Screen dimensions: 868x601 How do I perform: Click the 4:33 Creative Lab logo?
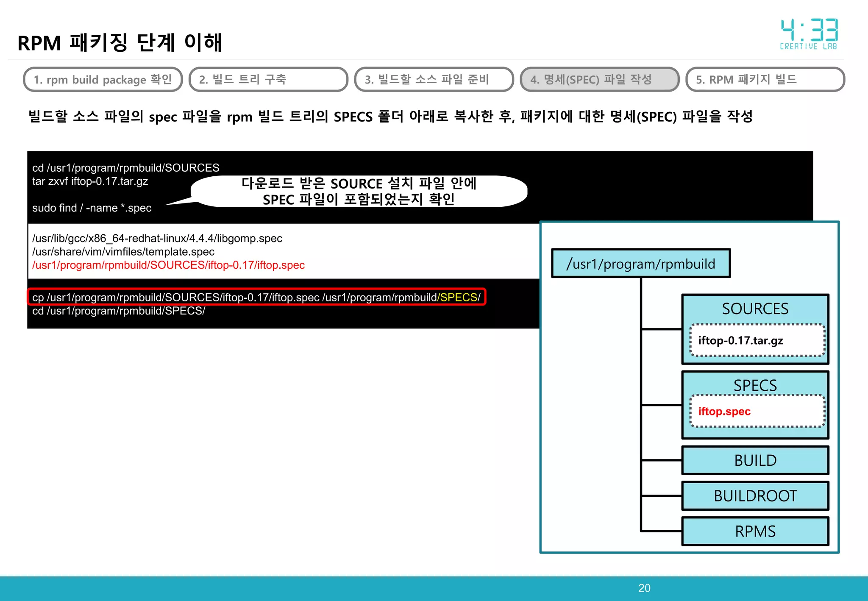coord(809,34)
